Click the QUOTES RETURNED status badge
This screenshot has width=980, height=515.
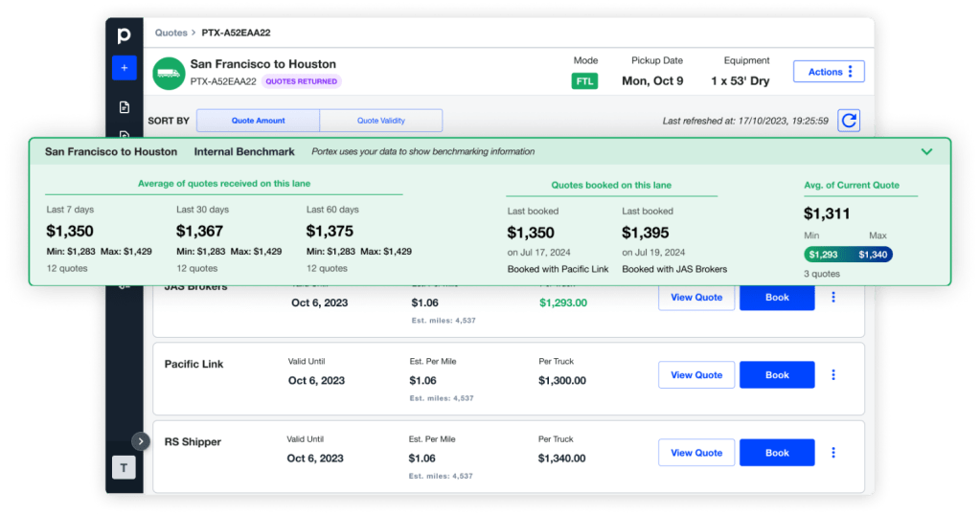point(301,81)
